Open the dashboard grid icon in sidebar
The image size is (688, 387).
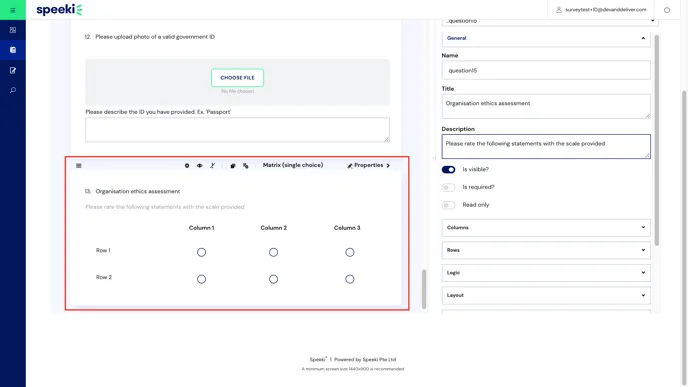tap(13, 30)
